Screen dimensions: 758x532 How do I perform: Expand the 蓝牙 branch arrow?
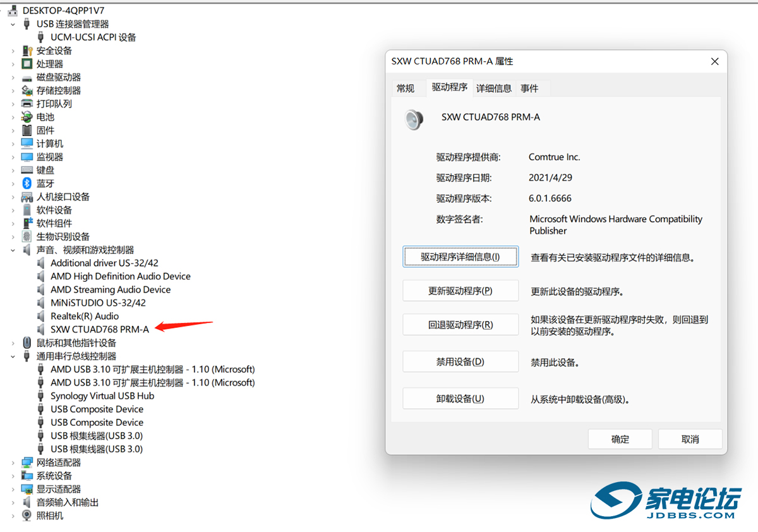(13, 183)
